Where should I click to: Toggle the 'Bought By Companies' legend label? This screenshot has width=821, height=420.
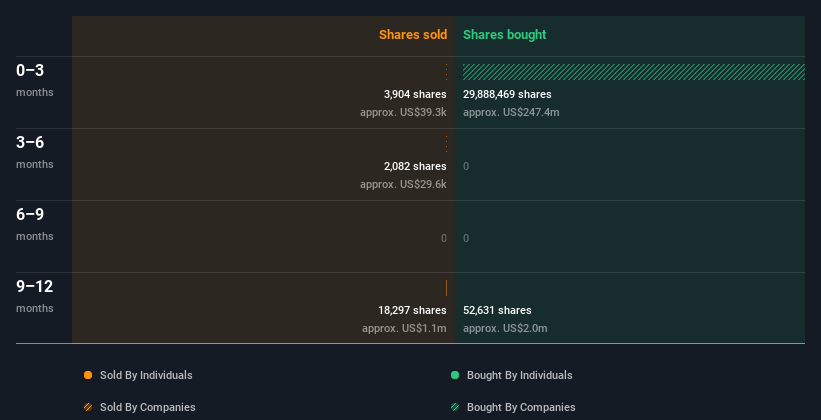click(x=521, y=407)
